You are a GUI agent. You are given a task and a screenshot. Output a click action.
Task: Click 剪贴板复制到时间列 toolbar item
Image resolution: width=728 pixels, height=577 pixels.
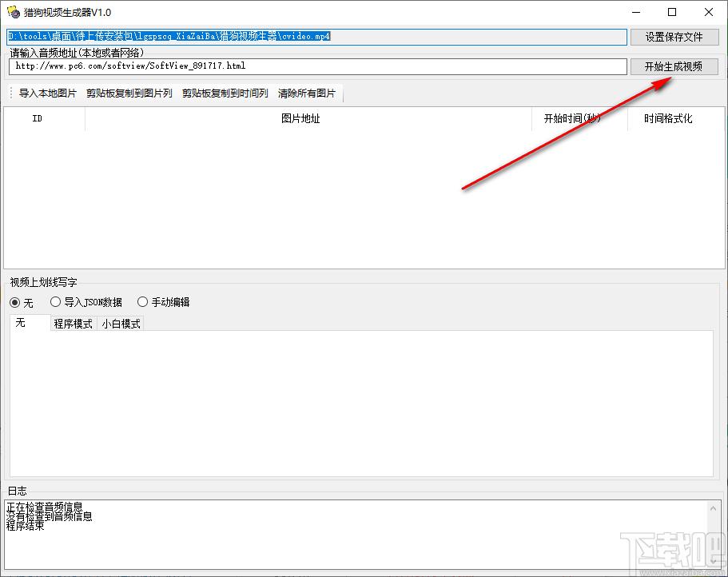tap(225, 94)
